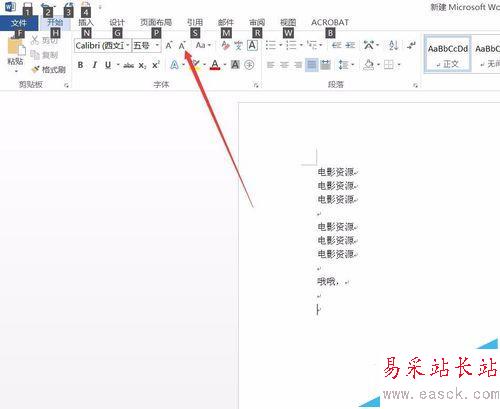
Task: Click the Align Right icon
Action: (x=298, y=65)
